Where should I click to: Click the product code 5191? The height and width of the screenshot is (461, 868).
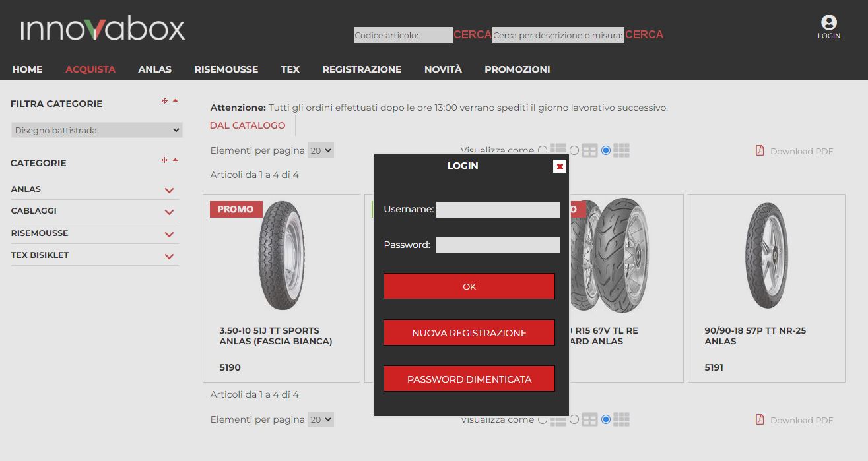coord(714,367)
